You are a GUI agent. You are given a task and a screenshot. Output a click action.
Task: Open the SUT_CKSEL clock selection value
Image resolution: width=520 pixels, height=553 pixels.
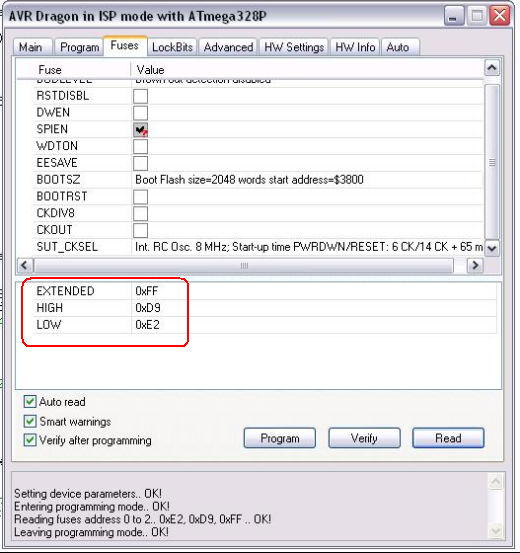pos(308,247)
